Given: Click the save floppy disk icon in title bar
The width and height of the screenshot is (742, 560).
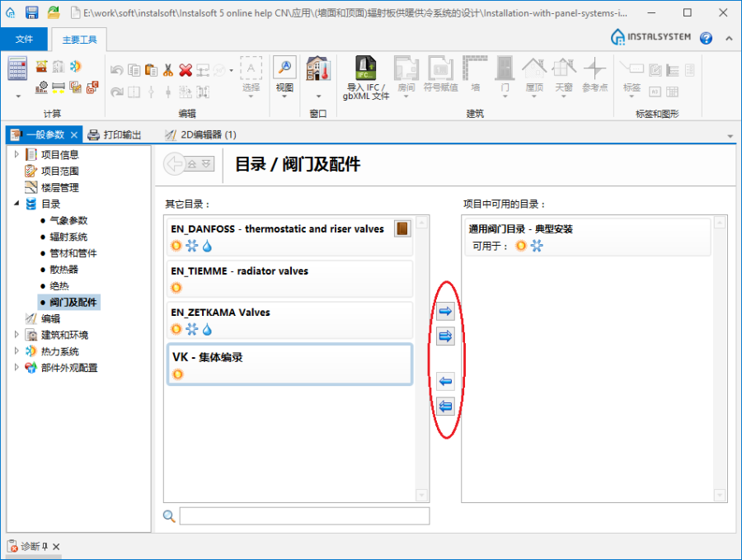Looking at the screenshot, I should point(31,12).
